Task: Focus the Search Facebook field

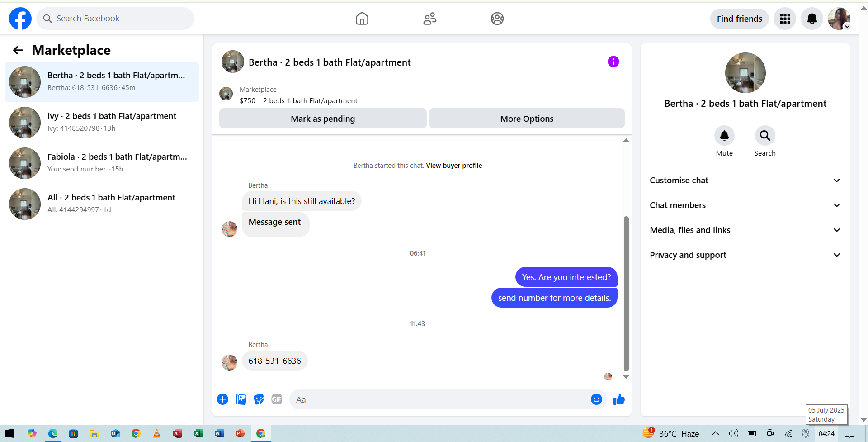Action: pyautogui.click(x=115, y=19)
